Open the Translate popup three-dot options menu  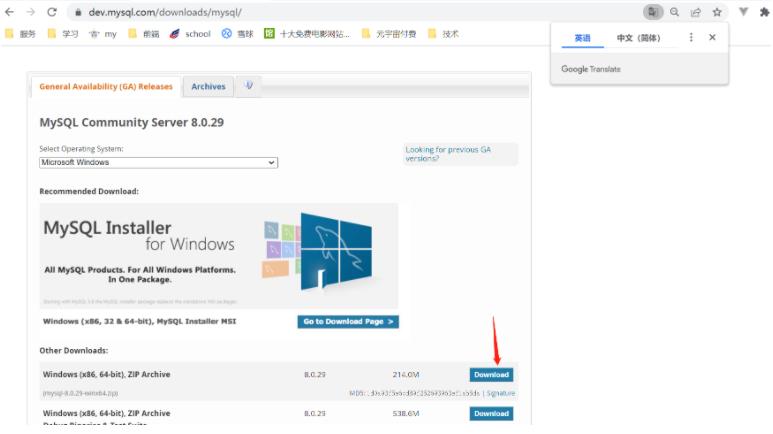click(691, 38)
